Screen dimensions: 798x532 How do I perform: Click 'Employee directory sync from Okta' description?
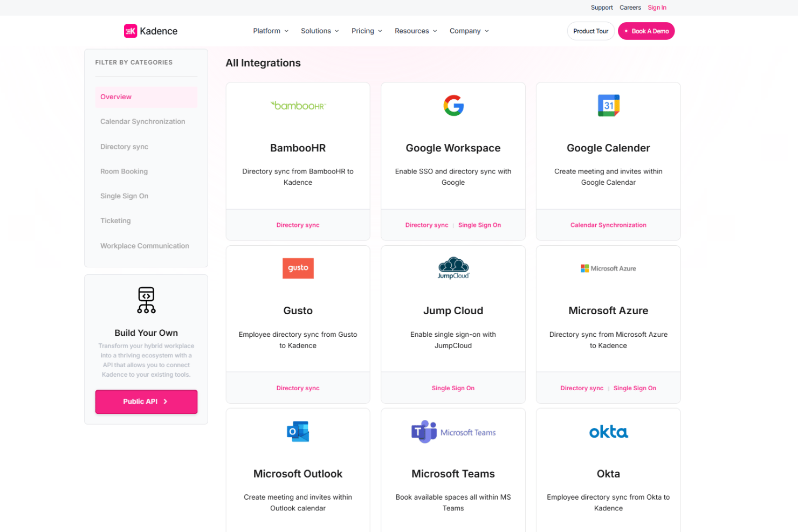click(608, 503)
